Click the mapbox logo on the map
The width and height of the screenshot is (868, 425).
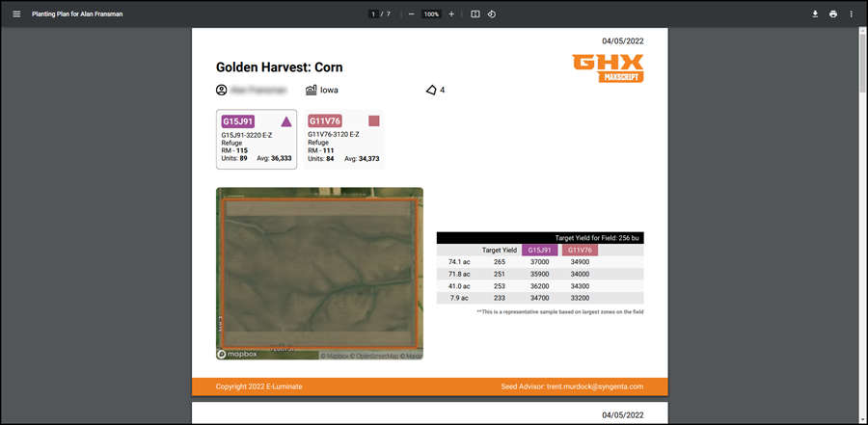coord(237,355)
